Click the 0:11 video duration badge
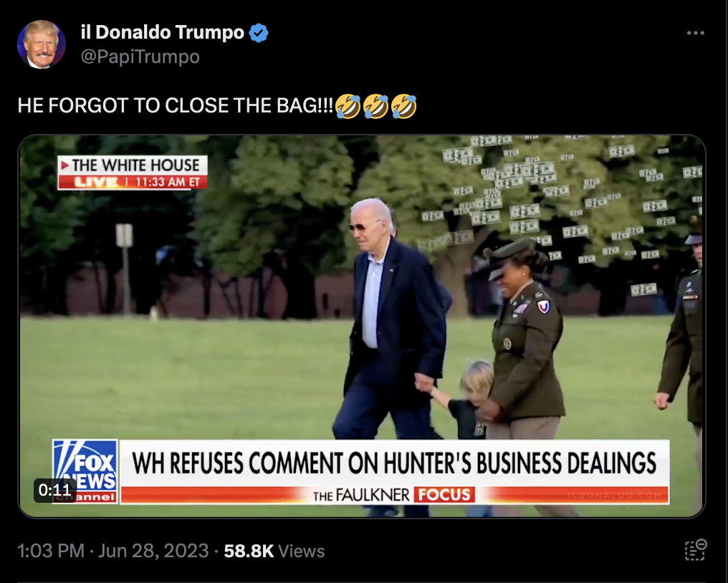The width and height of the screenshot is (728, 583). 54,490
